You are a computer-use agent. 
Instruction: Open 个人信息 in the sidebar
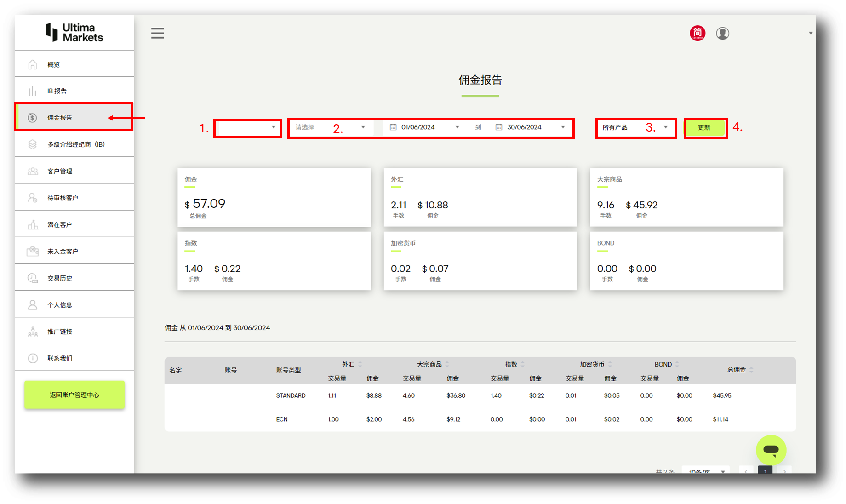(74, 304)
